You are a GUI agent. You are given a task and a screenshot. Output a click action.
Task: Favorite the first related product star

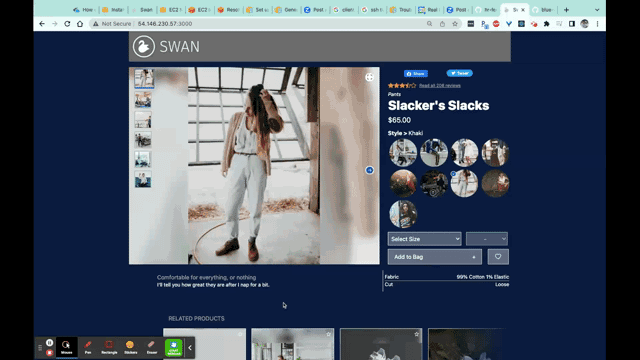(x=240, y=334)
